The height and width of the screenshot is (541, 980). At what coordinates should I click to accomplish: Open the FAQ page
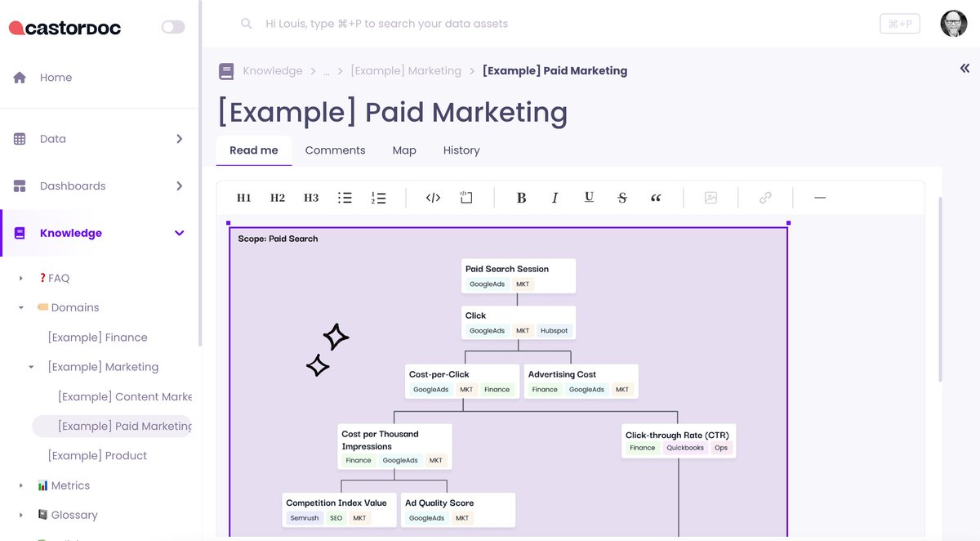54,279
